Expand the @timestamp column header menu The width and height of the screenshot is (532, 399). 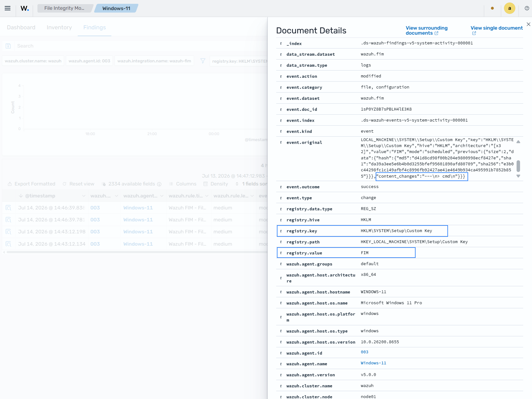click(84, 196)
